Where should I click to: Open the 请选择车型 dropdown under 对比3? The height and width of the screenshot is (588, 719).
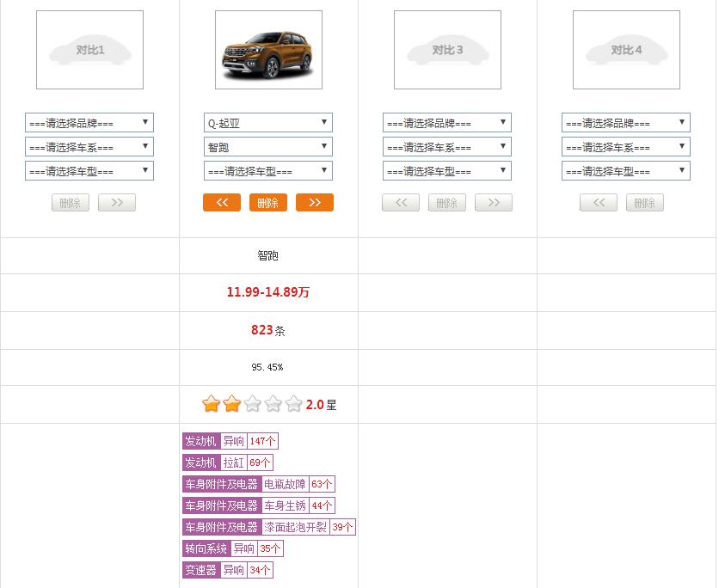pyautogui.click(x=447, y=171)
